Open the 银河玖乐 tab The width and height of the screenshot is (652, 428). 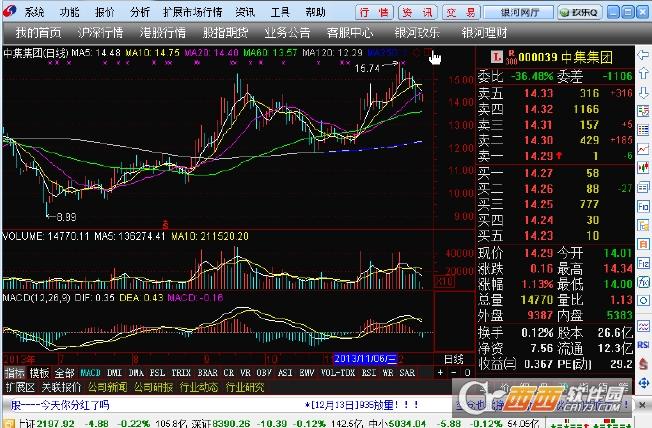click(x=417, y=32)
